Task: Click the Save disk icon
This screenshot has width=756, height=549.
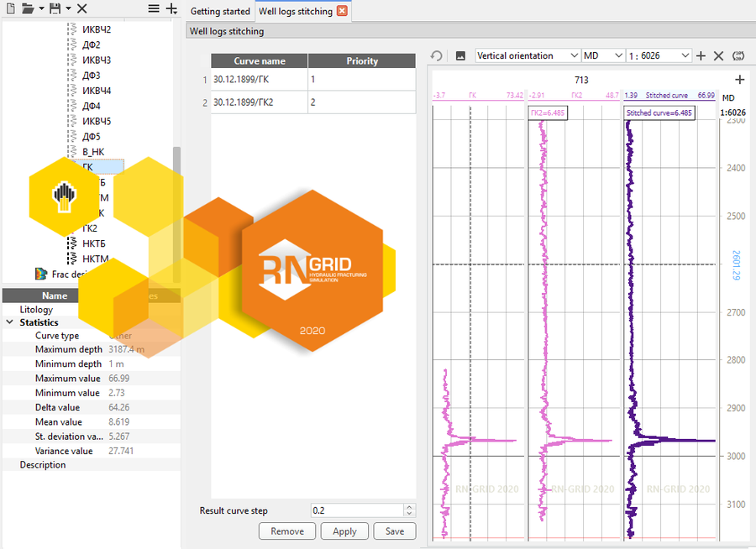Action: click(55, 8)
